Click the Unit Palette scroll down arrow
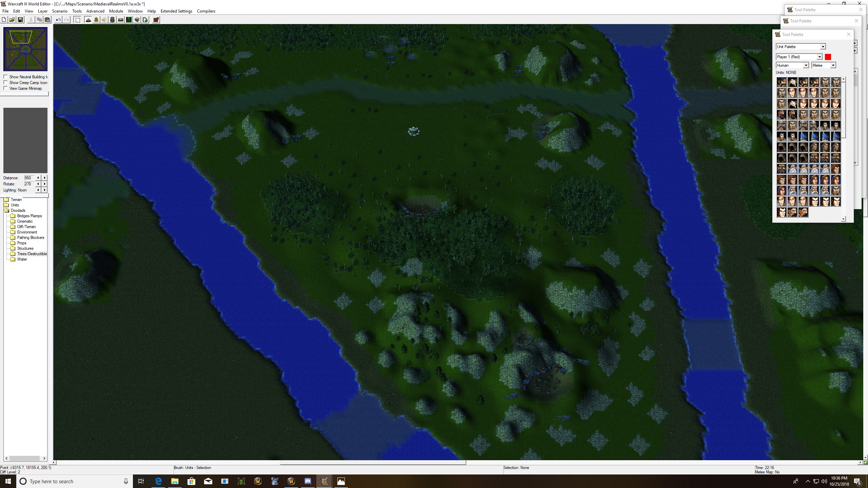868x488 pixels. [843, 219]
